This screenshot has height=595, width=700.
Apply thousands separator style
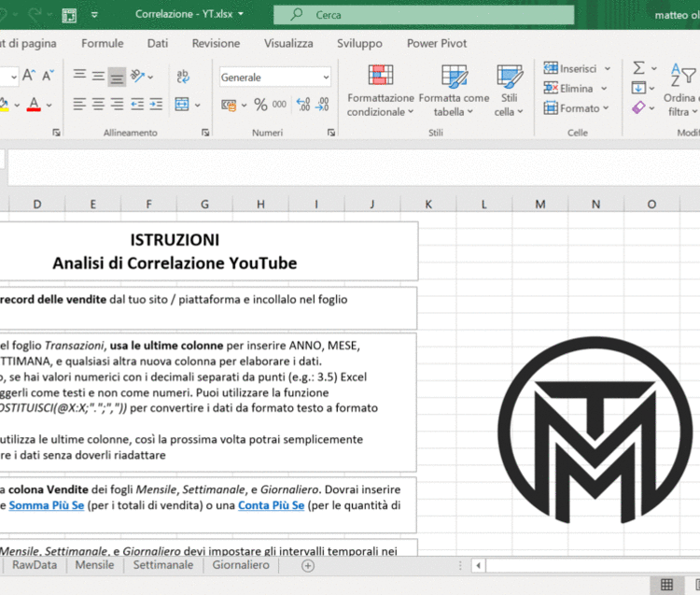[279, 105]
